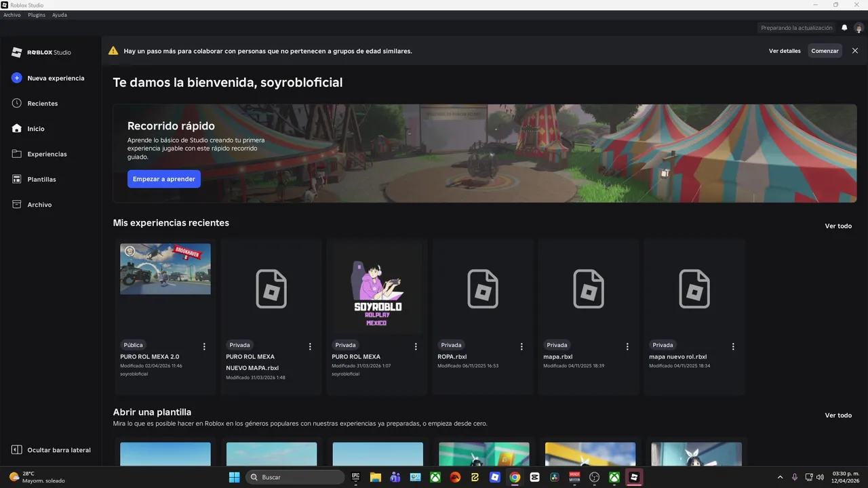Open the clock and date flyout
This screenshot has height=488, width=868.
(845, 477)
